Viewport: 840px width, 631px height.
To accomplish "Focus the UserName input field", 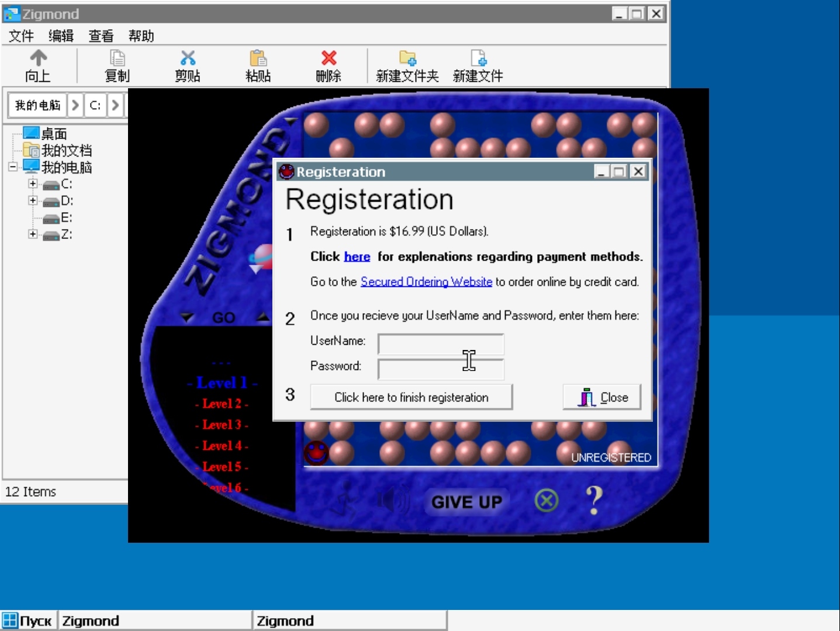I will pyautogui.click(x=441, y=344).
